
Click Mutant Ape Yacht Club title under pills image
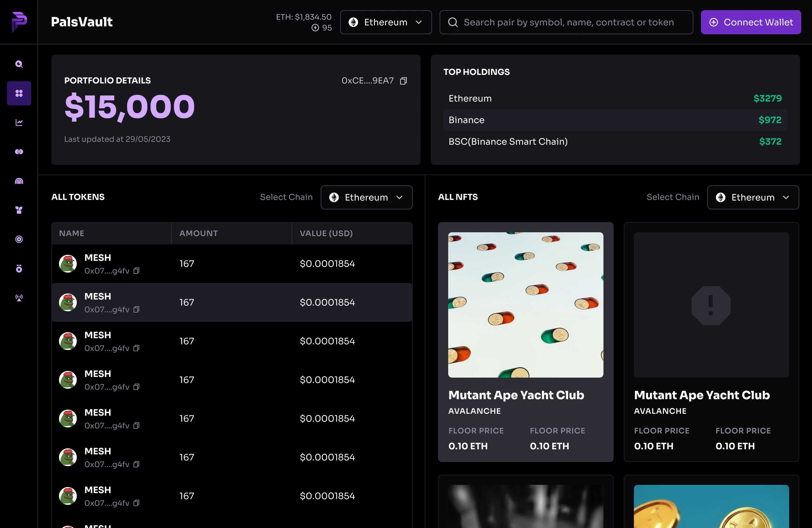(516, 395)
